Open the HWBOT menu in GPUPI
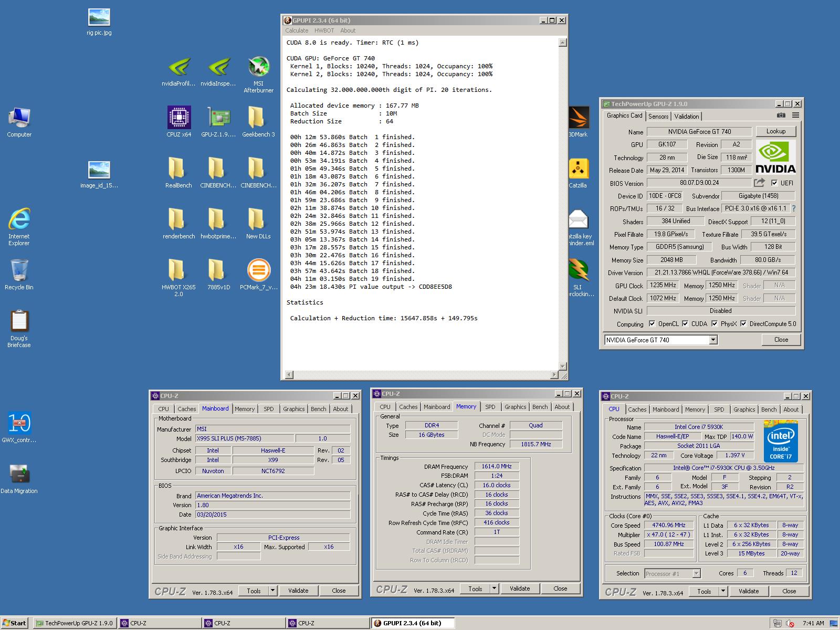Screen dimensions: 840x630 (x=324, y=30)
